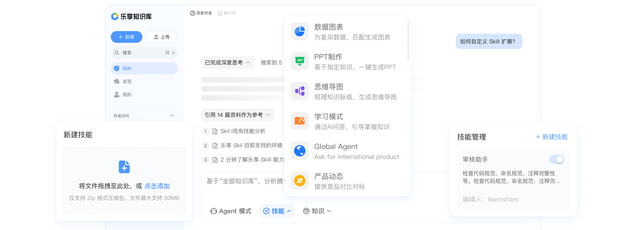
Task: Go to 发现 in the sidebar
Action: [x=127, y=82]
